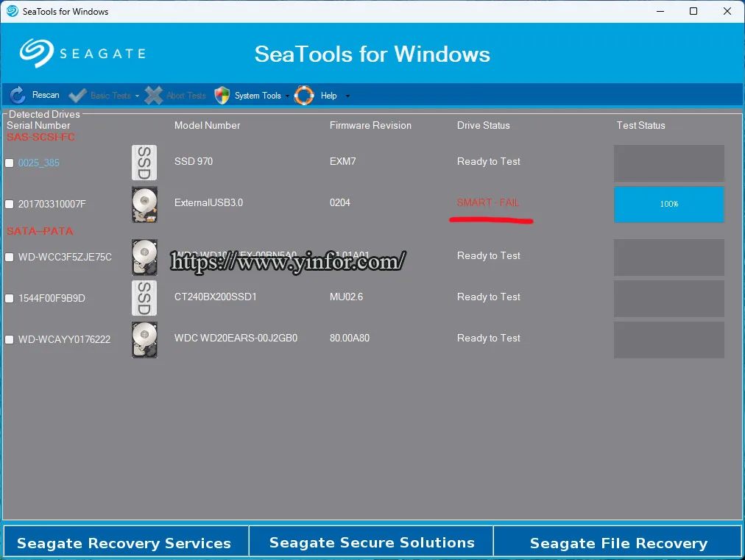Click Ready to Test for SSD 970
745x560 pixels.
488,161
